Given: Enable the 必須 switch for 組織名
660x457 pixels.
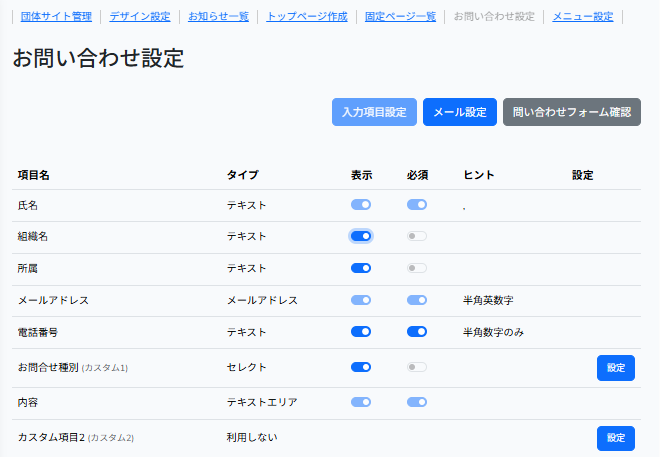Looking at the screenshot, I should coord(417,236).
